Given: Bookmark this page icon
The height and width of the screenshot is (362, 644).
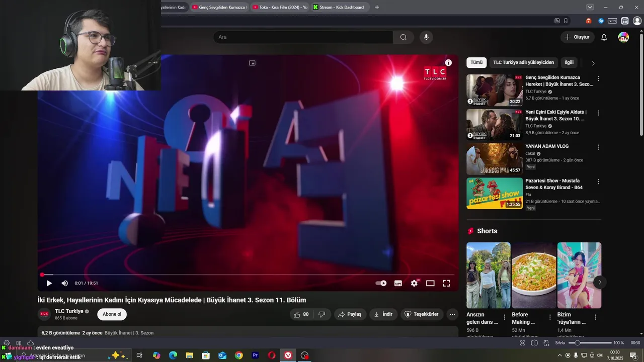Looking at the screenshot, I should coord(566,21).
